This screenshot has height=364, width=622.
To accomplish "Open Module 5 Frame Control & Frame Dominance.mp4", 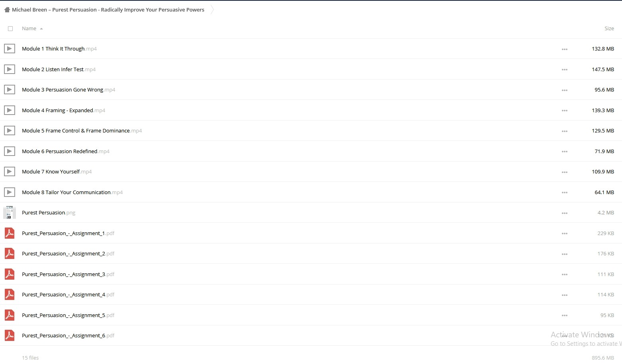I will (82, 130).
